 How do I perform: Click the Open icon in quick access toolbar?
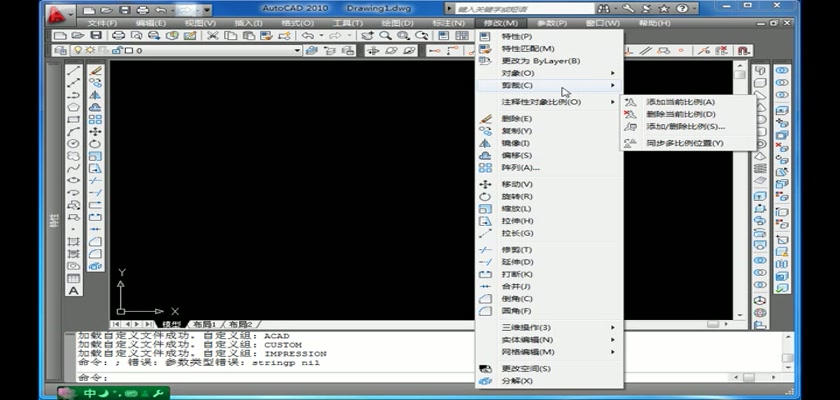pyautogui.click(x=107, y=10)
